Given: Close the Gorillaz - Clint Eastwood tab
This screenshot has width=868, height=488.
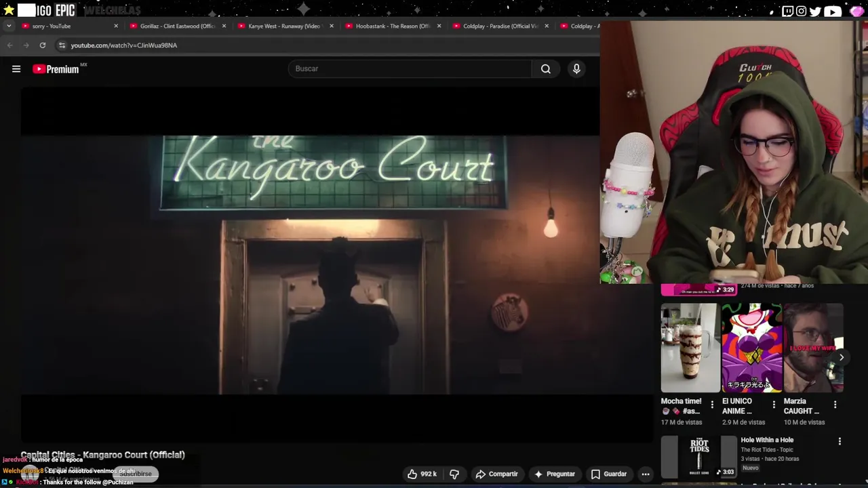Looking at the screenshot, I should (224, 26).
